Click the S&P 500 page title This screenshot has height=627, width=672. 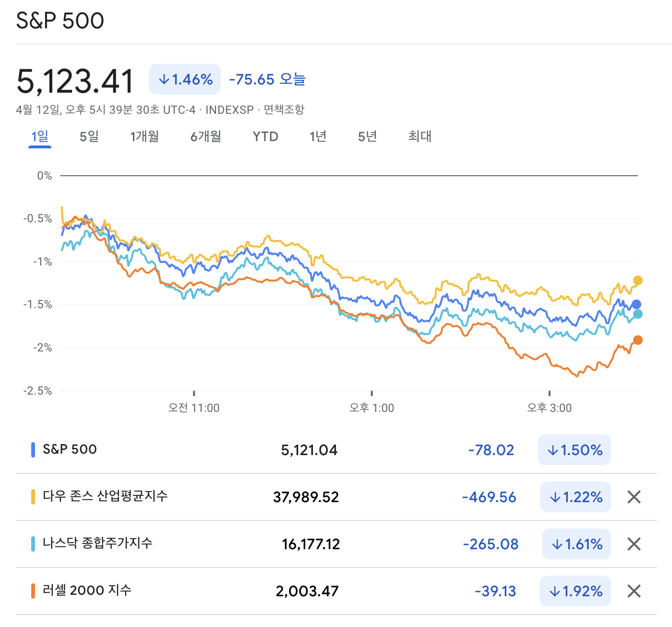60,21
